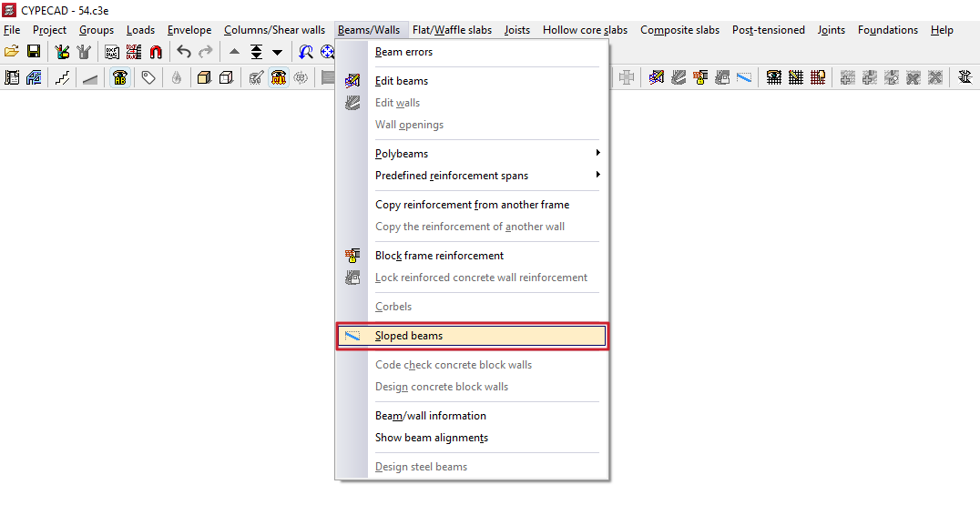
Task: Open the Post-tensioned menu
Action: point(769,30)
